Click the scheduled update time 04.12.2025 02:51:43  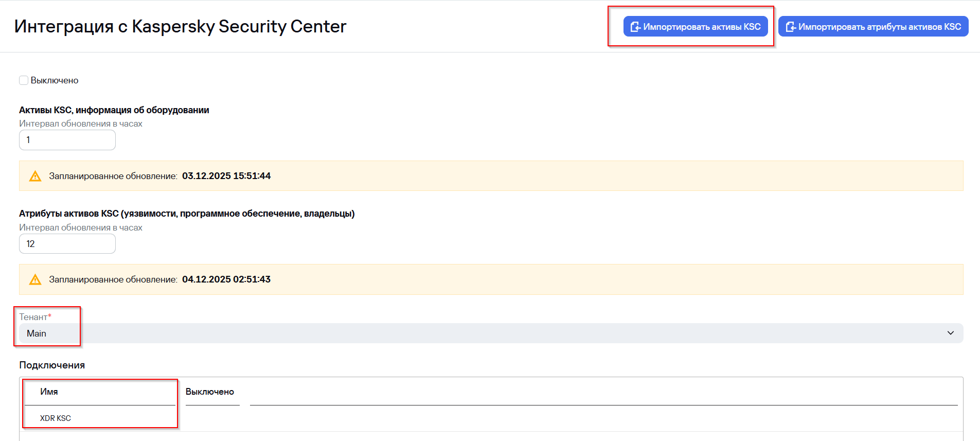pos(226,279)
